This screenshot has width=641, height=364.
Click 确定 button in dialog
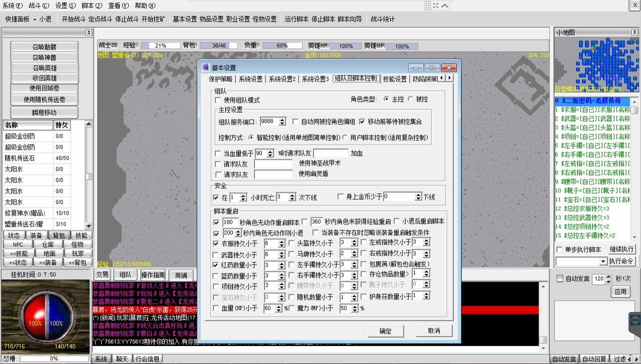(x=386, y=331)
